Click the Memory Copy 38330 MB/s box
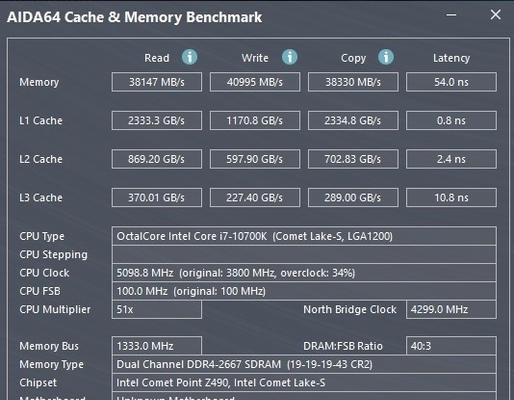This screenshot has height=400, width=514. [x=353, y=82]
